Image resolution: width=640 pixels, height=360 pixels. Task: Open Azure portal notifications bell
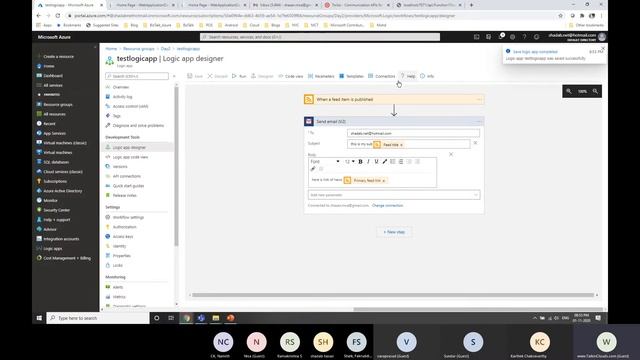[x=501, y=37]
